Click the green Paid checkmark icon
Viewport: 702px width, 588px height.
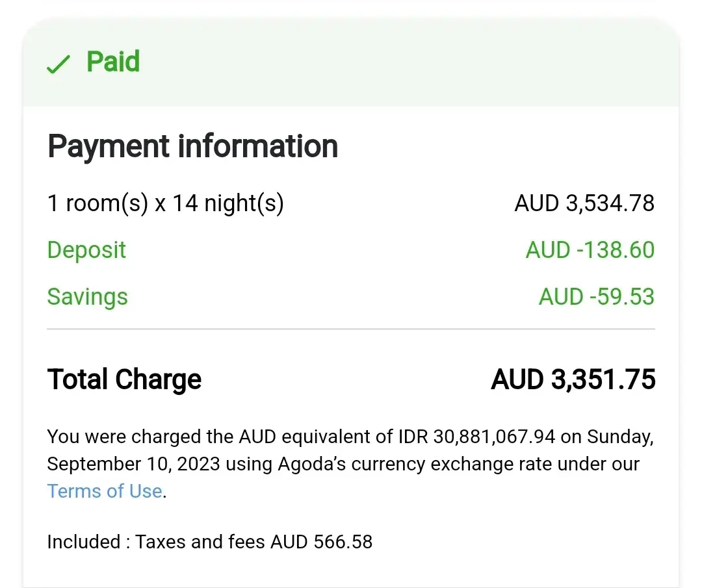tap(58, 64)
